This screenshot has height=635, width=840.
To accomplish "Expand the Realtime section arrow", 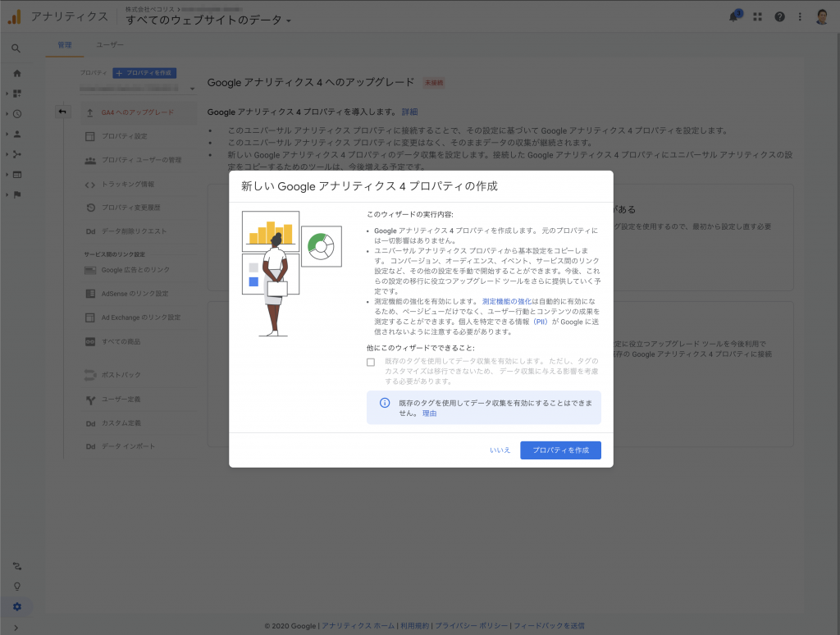I will 7,113.
